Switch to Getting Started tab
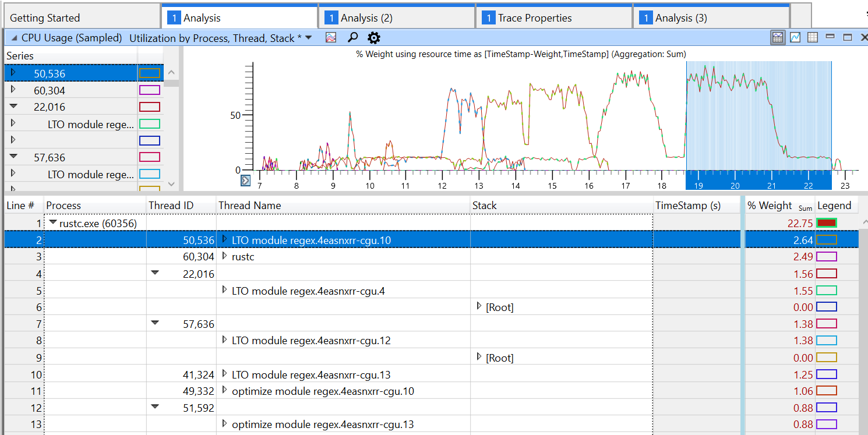The width and height of the screenshot is (868, 435). point(81,17)
